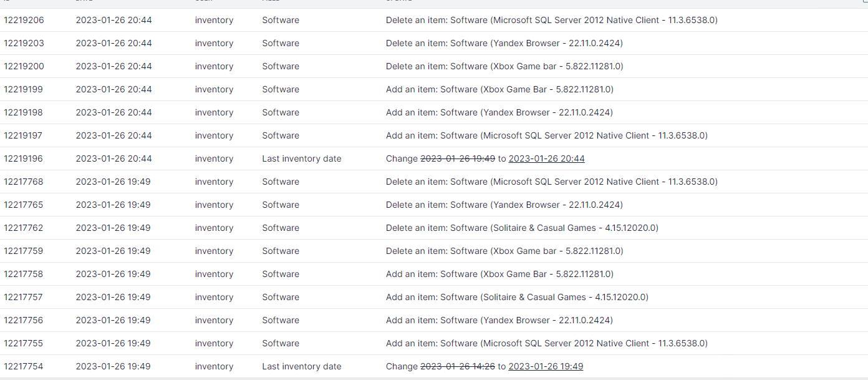
Task: Click 'inventory' user cell in row 12217762
Action: coord(214,228)
